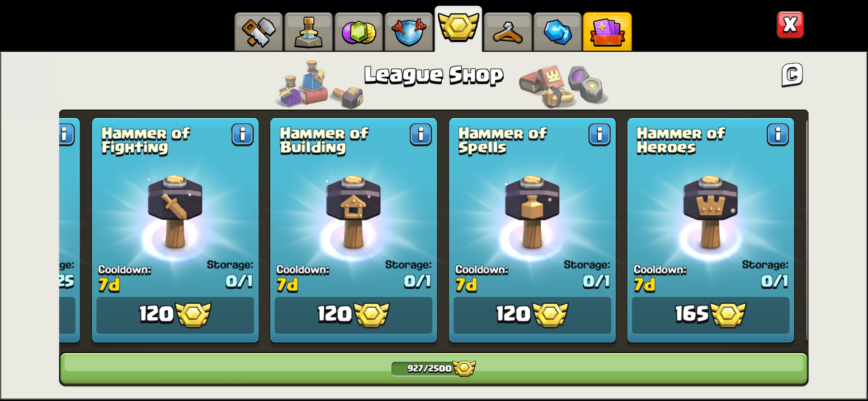Open the purple cards special offers tab
Image resolution: width=868 pixels, height=401 pixels.
(608, 32)
